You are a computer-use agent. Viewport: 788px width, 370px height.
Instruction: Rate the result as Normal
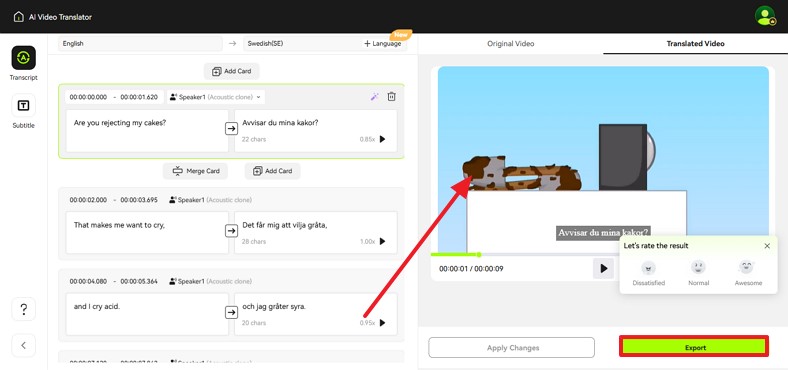click(698, 273)
